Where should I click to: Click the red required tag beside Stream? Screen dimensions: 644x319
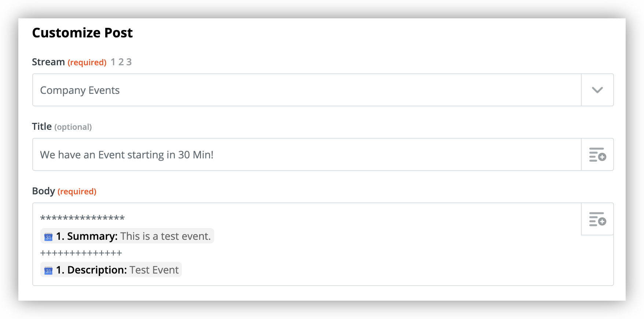[87, 62]
